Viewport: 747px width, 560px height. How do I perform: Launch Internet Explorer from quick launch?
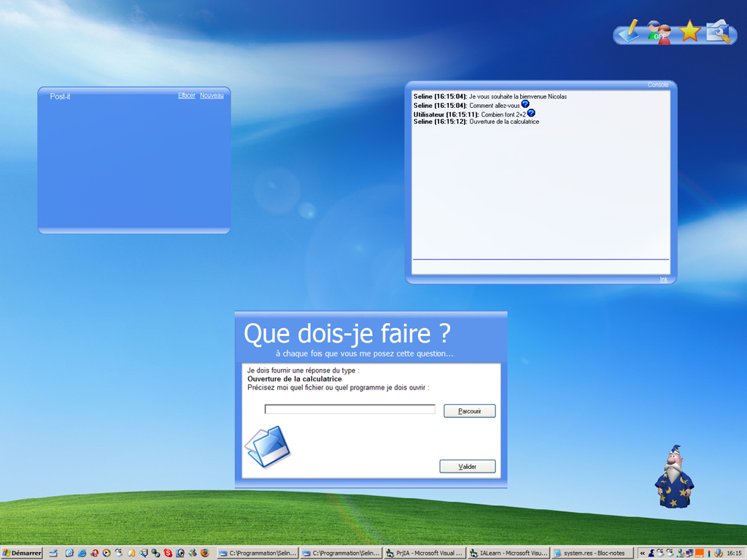(82, 553)
